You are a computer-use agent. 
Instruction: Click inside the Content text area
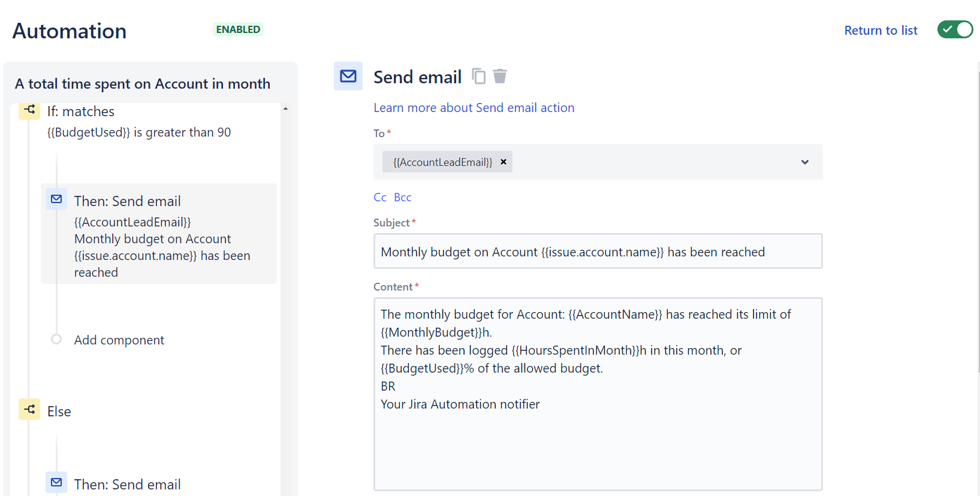coord(598,443)
